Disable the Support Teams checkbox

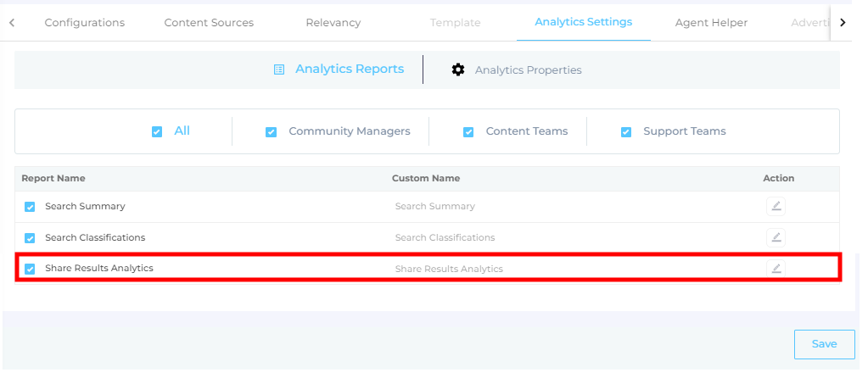coord(626,132)
